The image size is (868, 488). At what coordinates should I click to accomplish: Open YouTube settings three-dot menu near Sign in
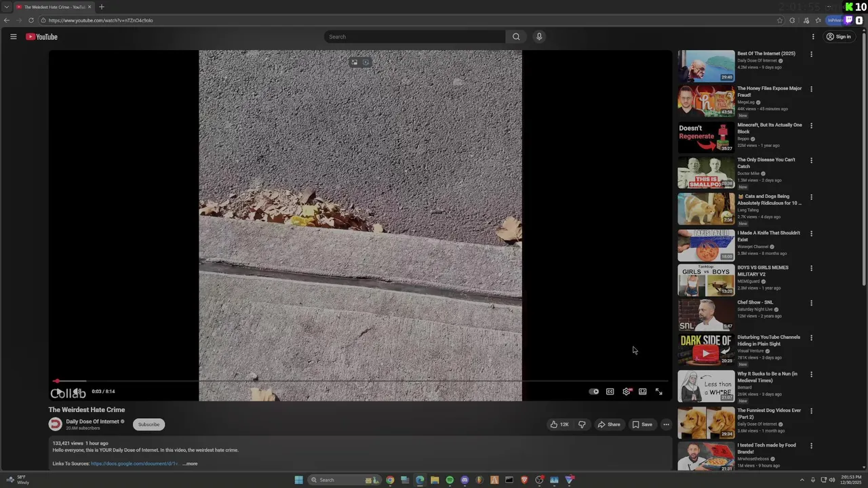[x=813, y=37]
